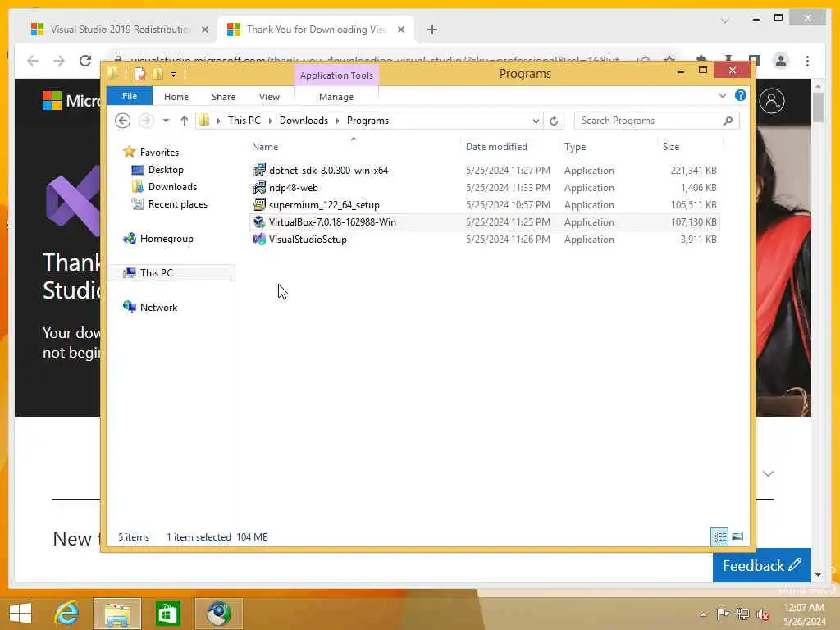Click the search magnifier icon in Explorer
840x630 pixels.
point(728,121)
